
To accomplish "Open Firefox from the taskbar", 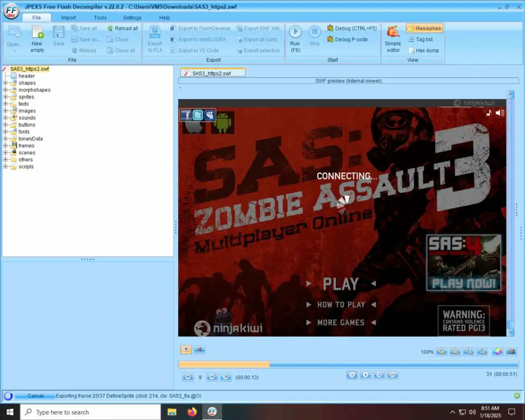I will (192, 412).
